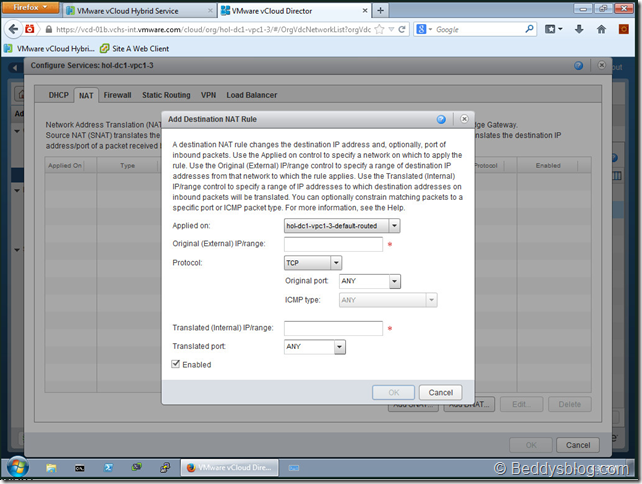Switch to the Firewall tab
This screenshot has height=484, width=642.
117,95
